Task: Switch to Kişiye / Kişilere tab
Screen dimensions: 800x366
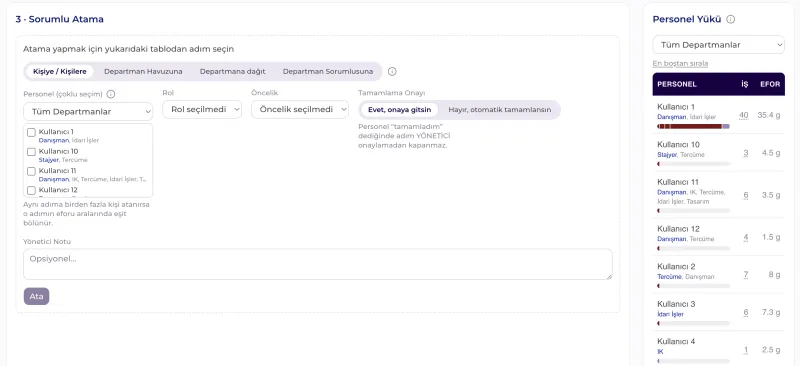Action: [60, 71]
